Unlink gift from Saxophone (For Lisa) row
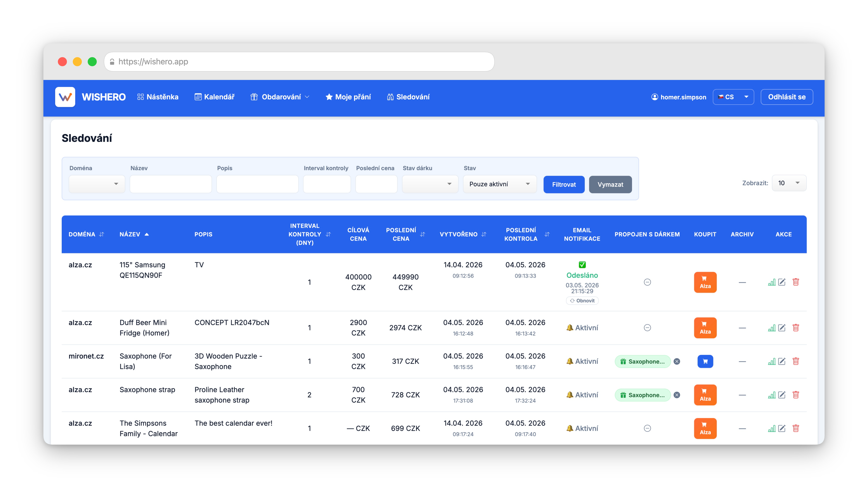The width and height of the screenshot is (868, 488). click(677, 361)
